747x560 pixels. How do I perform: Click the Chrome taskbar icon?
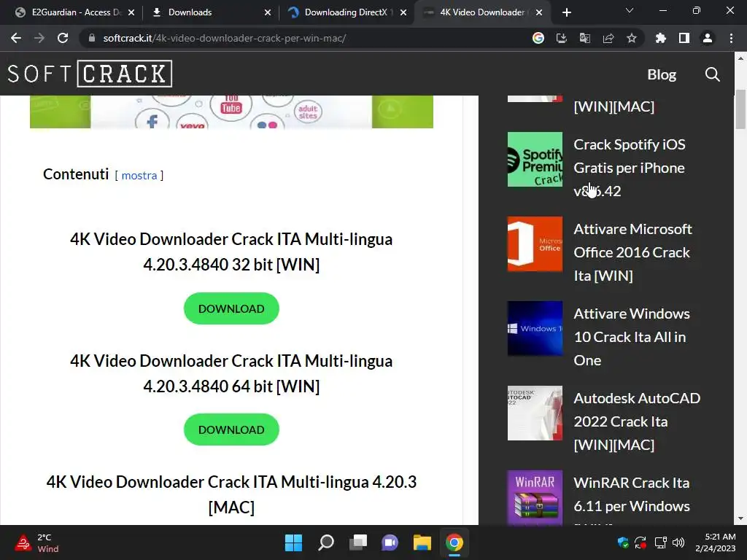pyautogui.click(x=454, y=542)
